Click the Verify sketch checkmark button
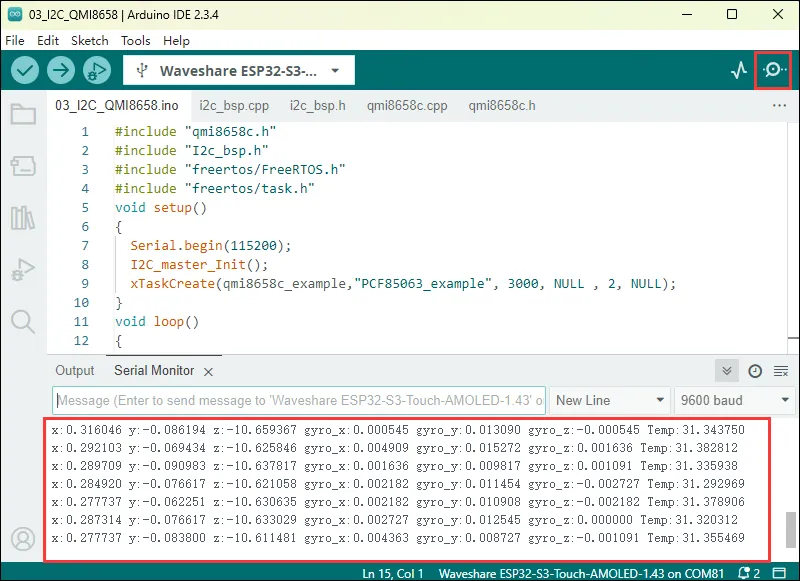This screenshot has height=581, width=800. click(25, 70)
